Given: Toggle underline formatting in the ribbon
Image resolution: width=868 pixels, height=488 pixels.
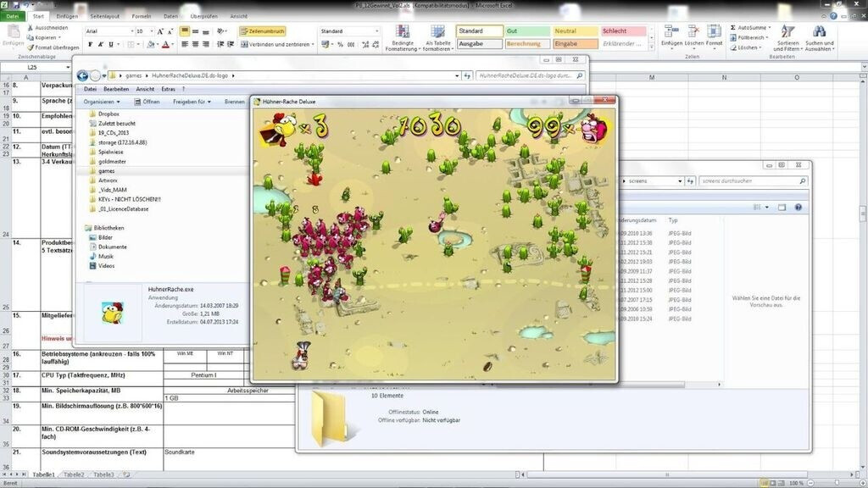Looking at the screenshot, I should (109, 44).
